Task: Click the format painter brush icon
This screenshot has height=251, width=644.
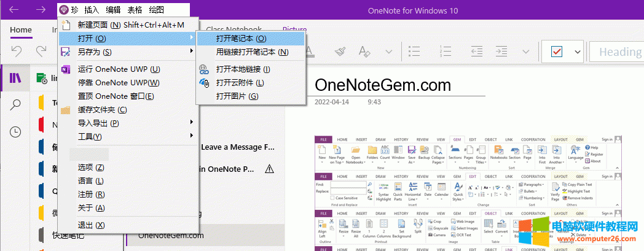Action: (339, 51)
